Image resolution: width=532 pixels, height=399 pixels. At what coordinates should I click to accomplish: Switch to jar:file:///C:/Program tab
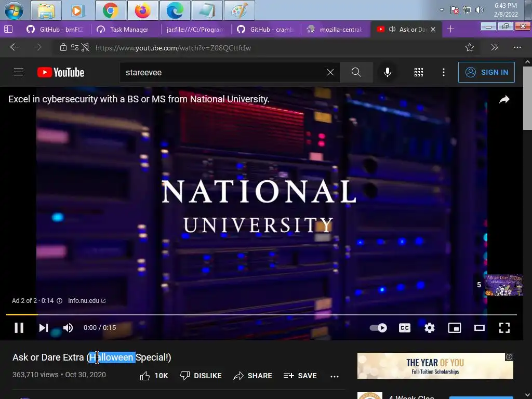tap(195, 30)
